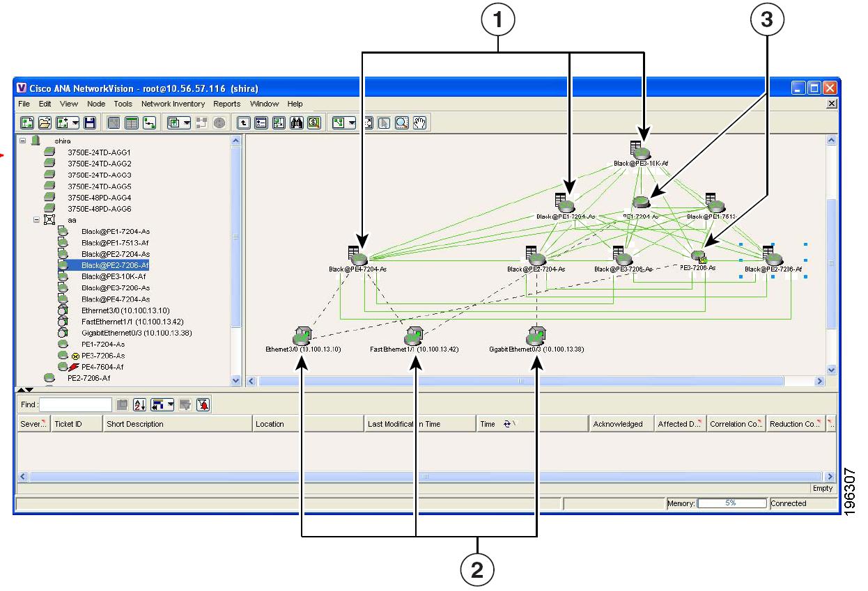The image size is (868, 591).
Task: Select the PE3-7206-As router icon in map
Action: pyautogui.click(x=698, y=257)
